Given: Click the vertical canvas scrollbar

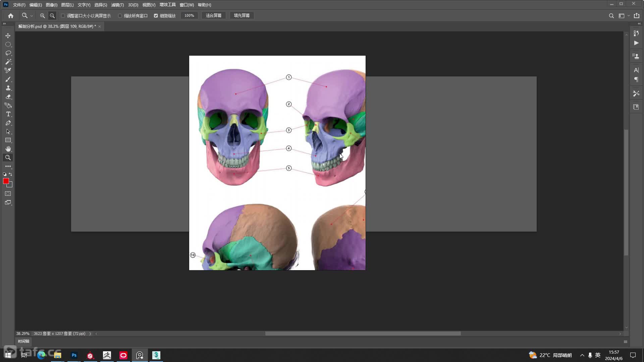Looking at the screenshot, I should click(x=626, y=193).
